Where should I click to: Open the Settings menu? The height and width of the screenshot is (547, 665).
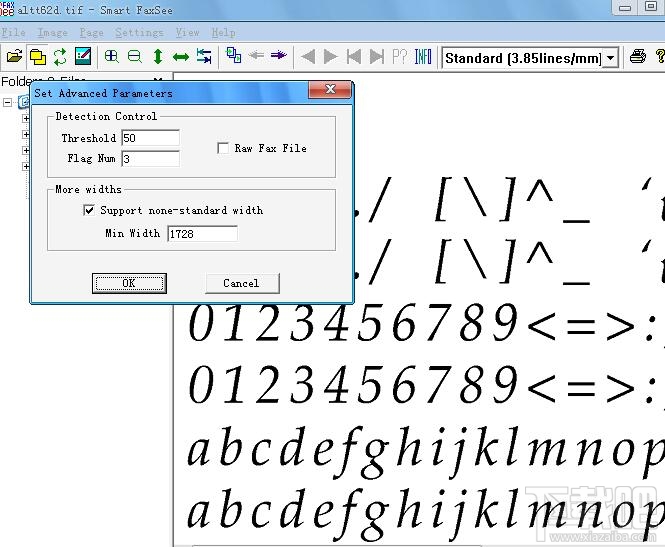pos(139,32)
